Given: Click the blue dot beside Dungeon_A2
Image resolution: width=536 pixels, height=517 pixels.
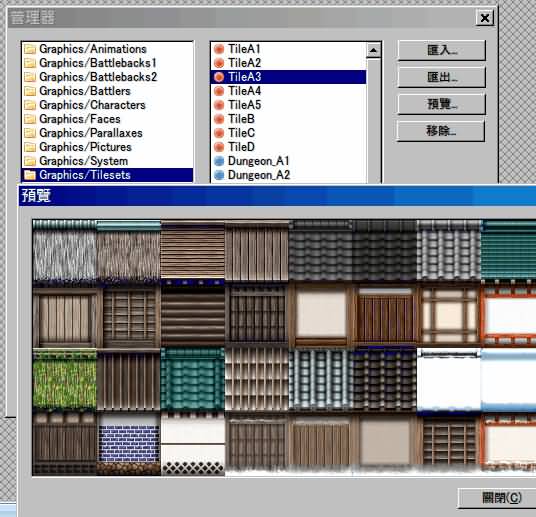Looking at the screenshot, I should pyautogui.click(x=219, y=175).
